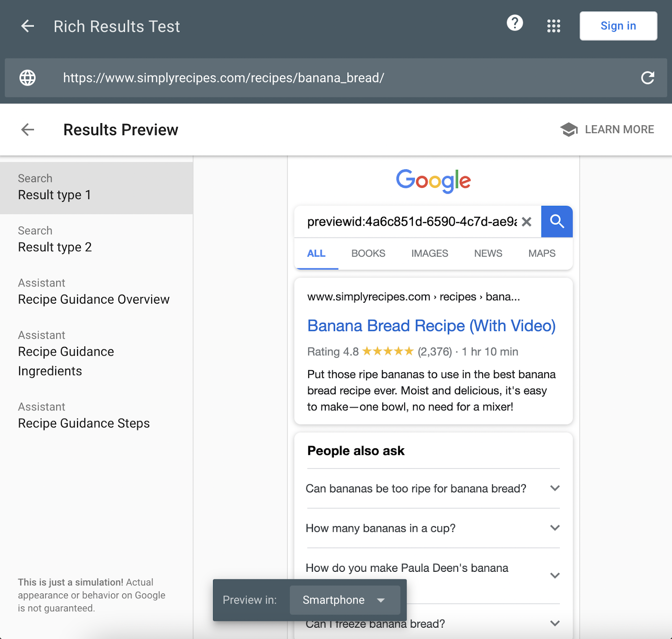Click the globe icon in URL bar
Viewport: 672px width, 639px height.
28,78
